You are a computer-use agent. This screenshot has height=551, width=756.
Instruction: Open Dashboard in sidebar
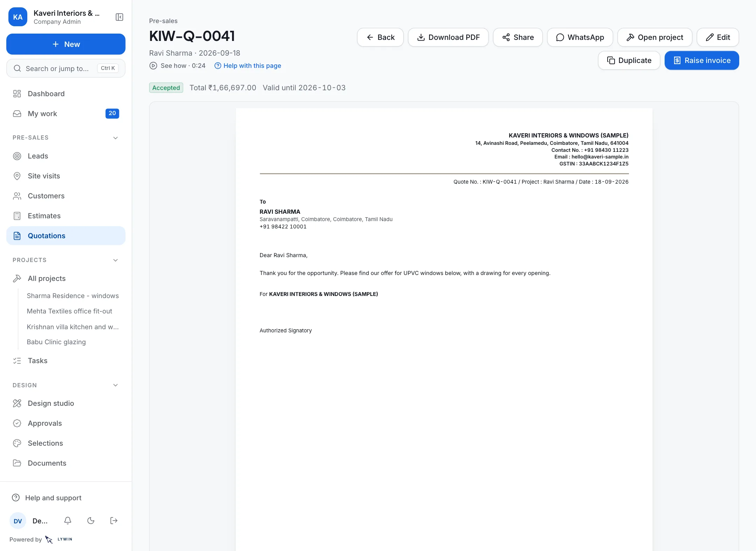tap(66, 94)
